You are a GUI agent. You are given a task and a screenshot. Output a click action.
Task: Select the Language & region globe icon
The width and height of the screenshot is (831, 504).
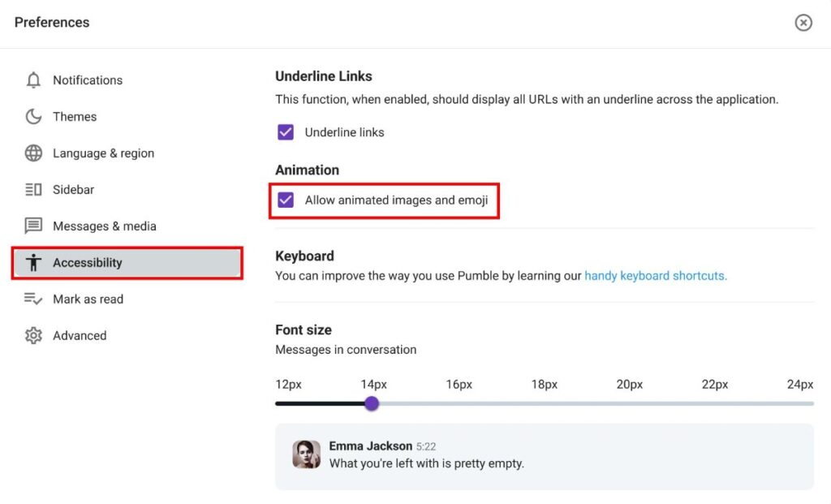tap(33, 153)
